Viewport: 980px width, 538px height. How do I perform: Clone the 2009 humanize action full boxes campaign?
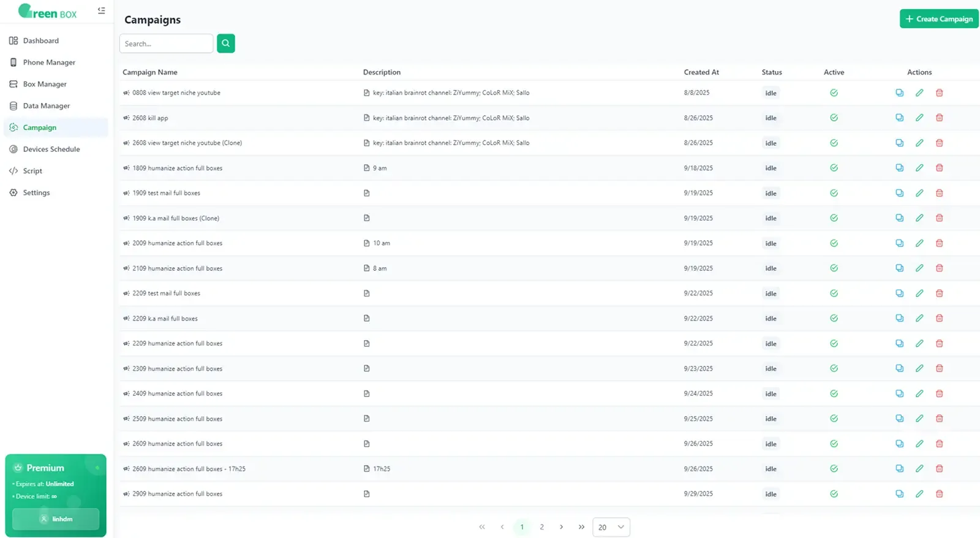[899, 243]
